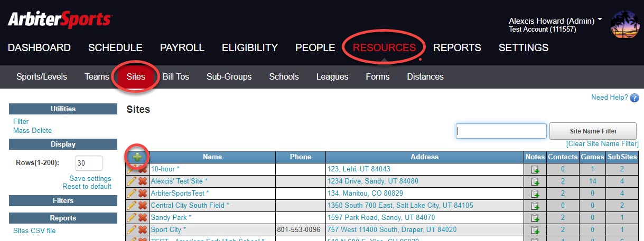Edit Sport City site pencil icon
The width and height of the screenshot is (644, 241).
132,230
